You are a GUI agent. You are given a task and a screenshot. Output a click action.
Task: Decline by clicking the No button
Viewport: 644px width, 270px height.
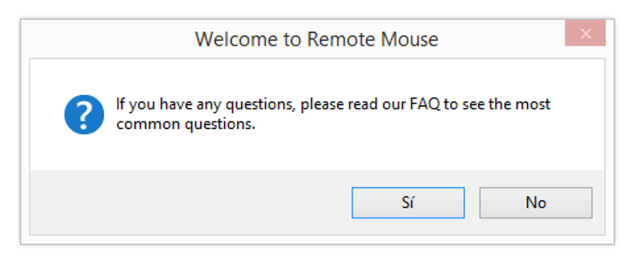(x=535, y=202)
